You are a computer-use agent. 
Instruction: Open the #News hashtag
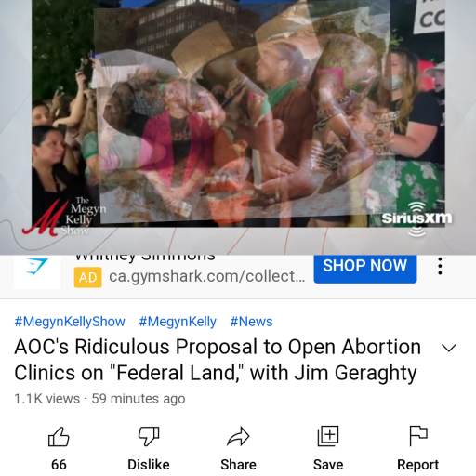click(x=251, y=322)
